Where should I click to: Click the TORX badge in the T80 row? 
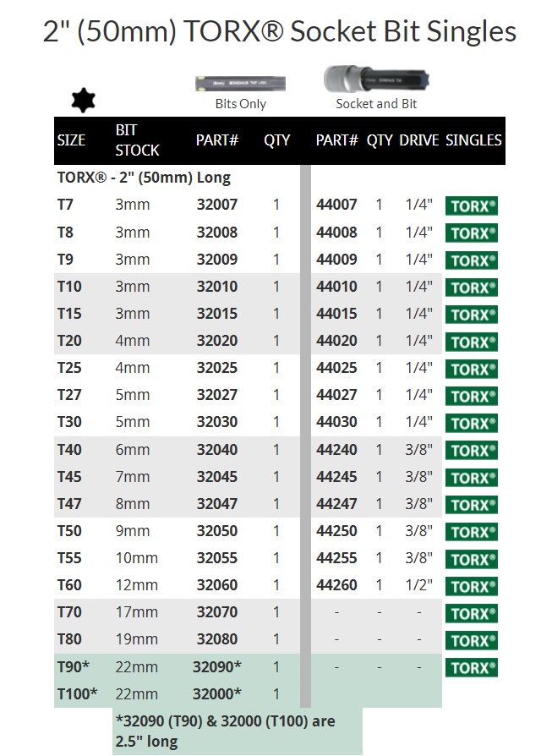click(x=472, y=640)
